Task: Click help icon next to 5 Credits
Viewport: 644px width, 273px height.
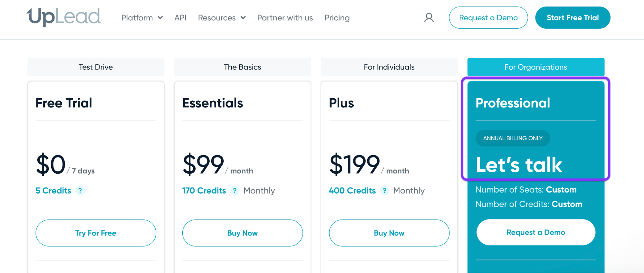Action: point(80,191)
